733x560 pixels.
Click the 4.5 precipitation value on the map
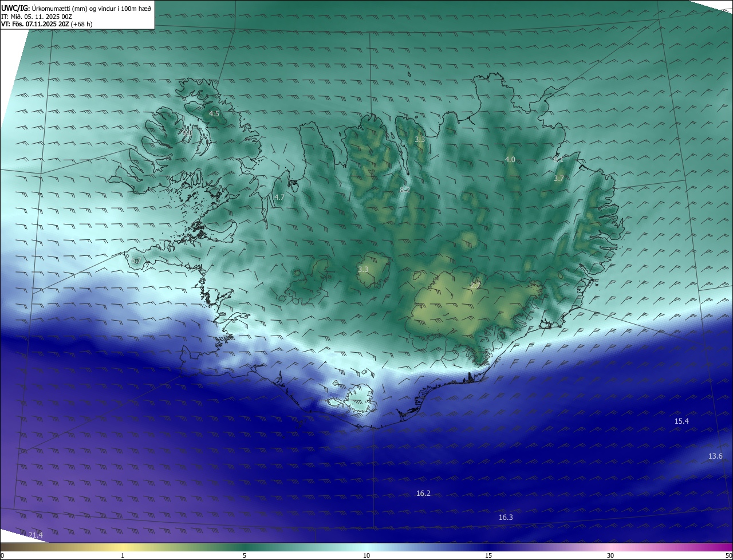coord(214,114)
